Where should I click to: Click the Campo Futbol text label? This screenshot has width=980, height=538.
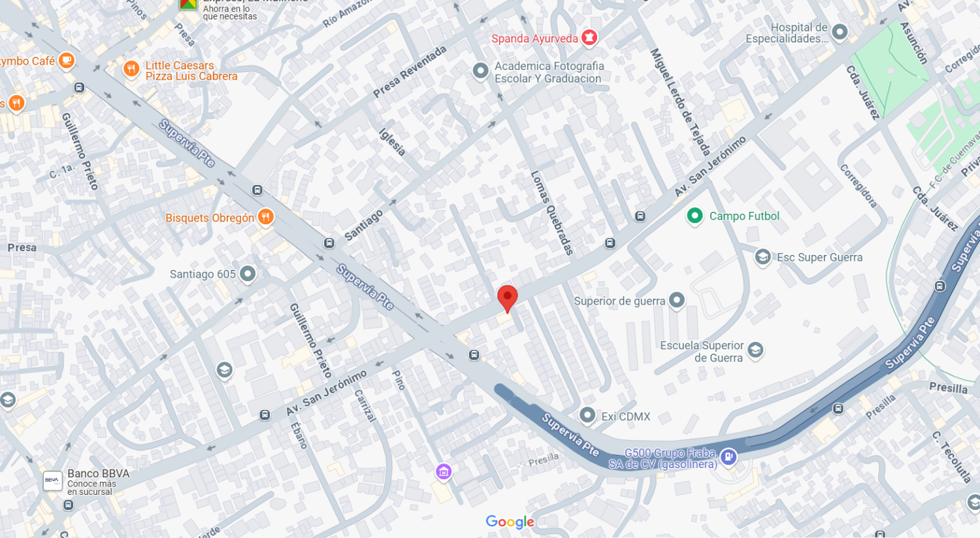(744, 216)
